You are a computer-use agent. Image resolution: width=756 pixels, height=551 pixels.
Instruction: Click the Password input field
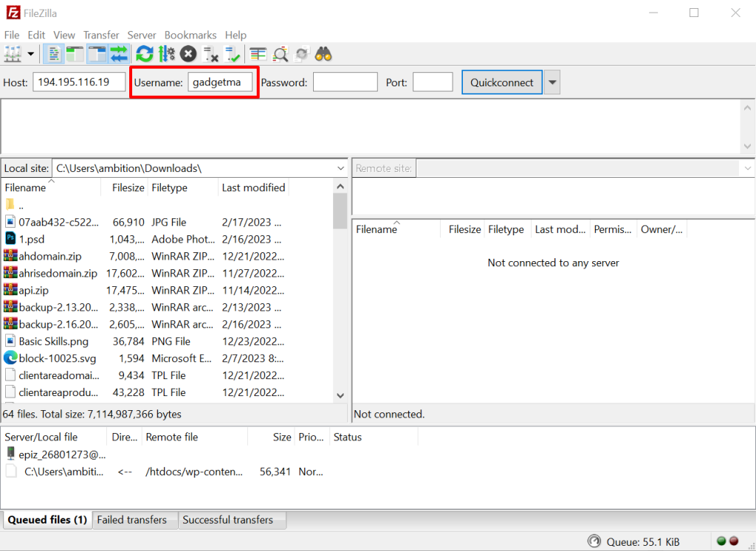pos(346,82)
